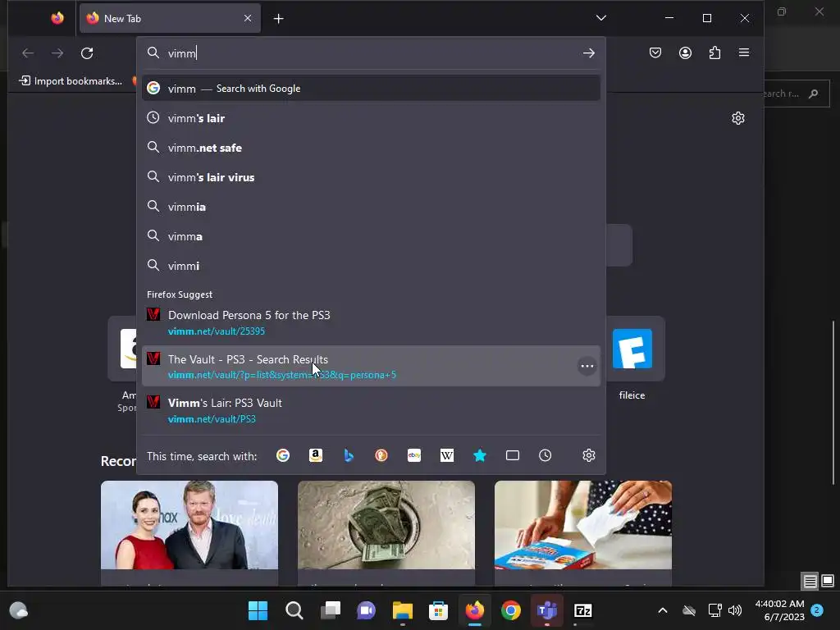The image size is (840, 630).
Task: Choose the 'vimma' suggestion
Action: (371, 235)
